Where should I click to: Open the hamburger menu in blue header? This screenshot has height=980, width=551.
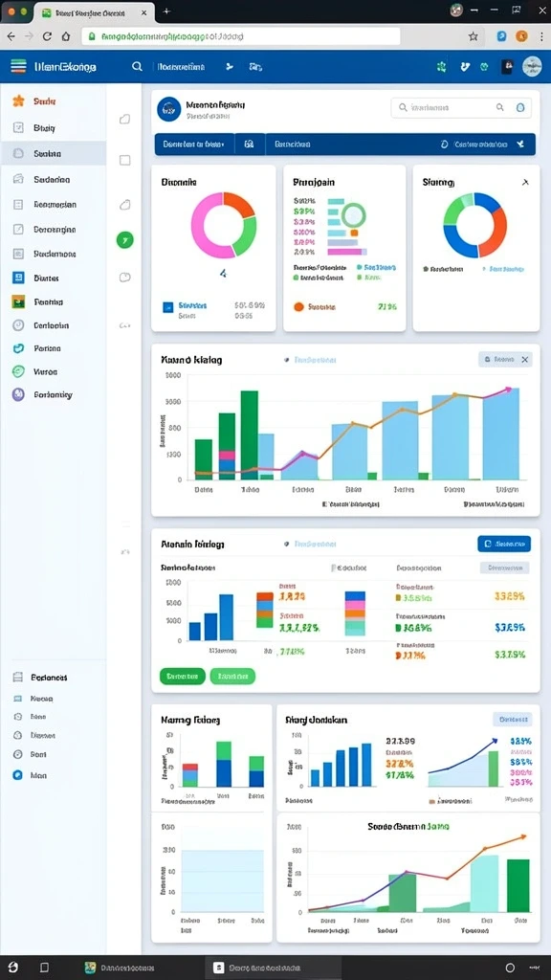(19, 66)
